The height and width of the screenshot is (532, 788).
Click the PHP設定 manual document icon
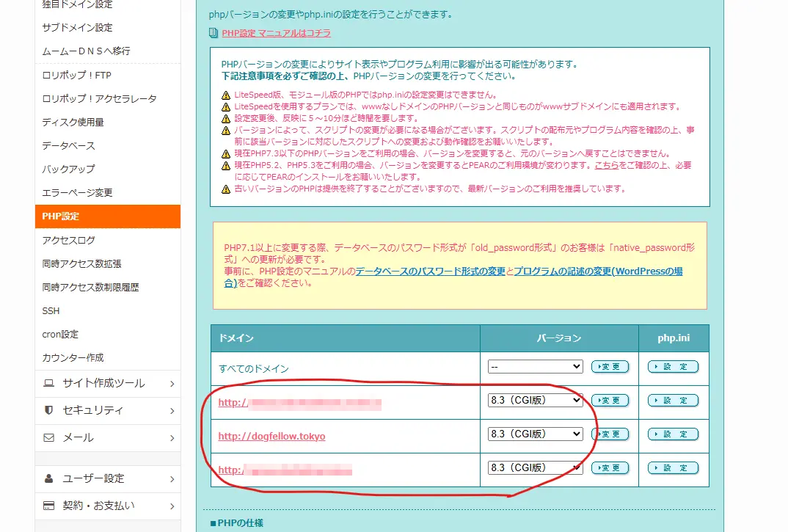pos(214,33)
